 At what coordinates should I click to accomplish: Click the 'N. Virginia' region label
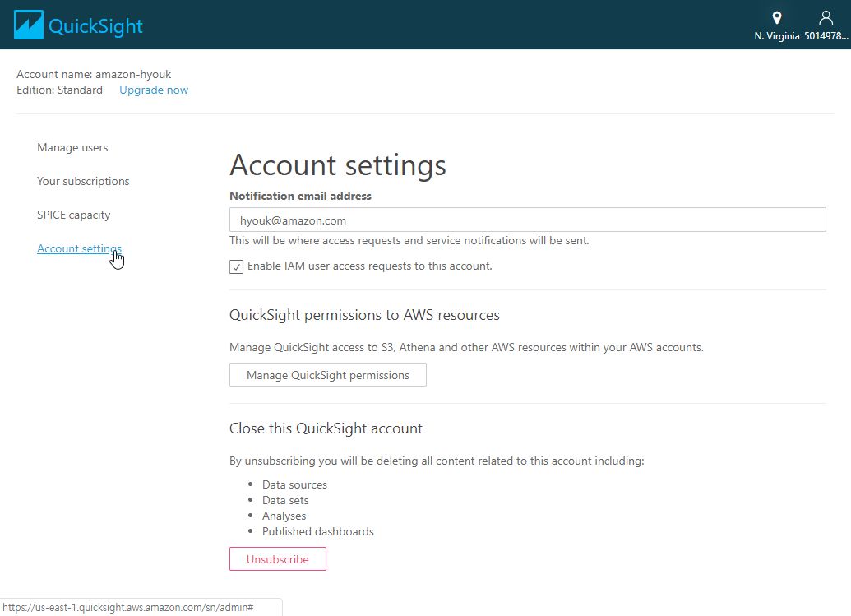(x=777, y=36)
